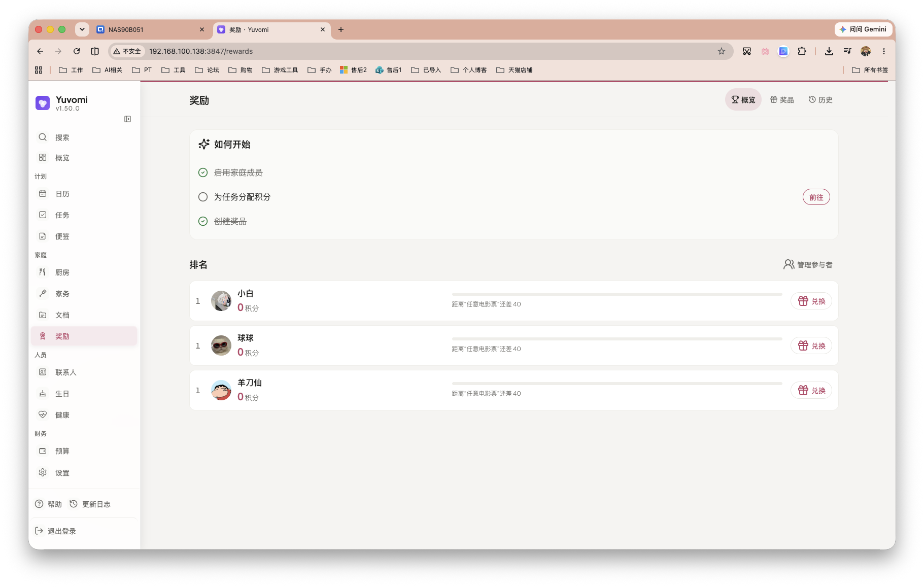This screenshot has width=924, height=587.
Task: Open the 厨房 kitchen page
Action: (84, 272)
